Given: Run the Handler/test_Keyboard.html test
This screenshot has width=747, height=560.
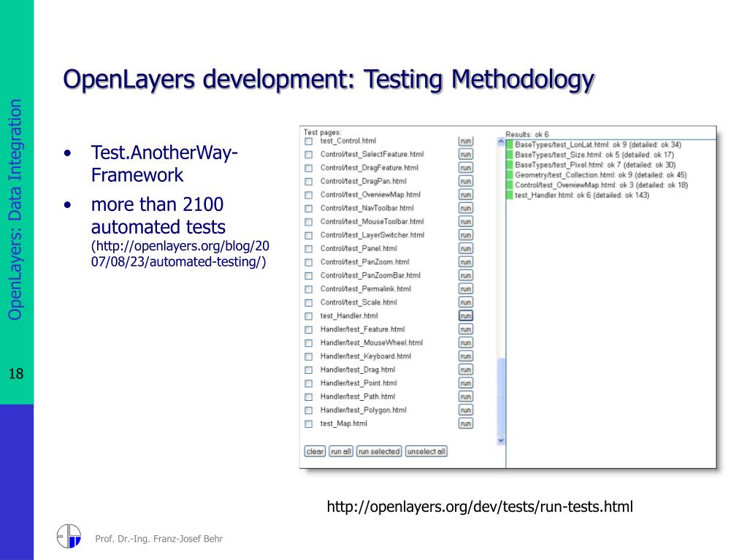Looking at the screenshot, I should [465, 356].
